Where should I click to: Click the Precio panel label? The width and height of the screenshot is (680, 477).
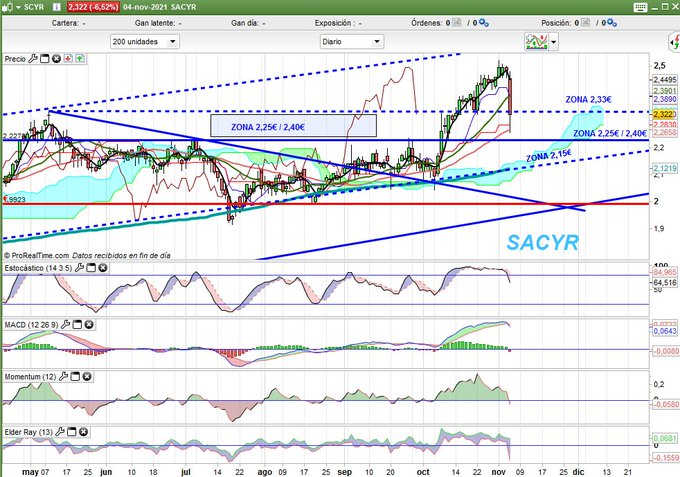(x=15, y=59)
